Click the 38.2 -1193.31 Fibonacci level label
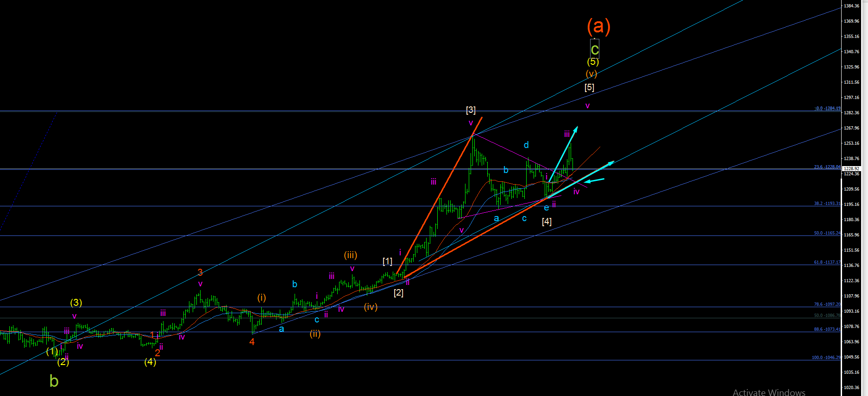The width and height of the screenshot is (868, 396). point(827,204)
